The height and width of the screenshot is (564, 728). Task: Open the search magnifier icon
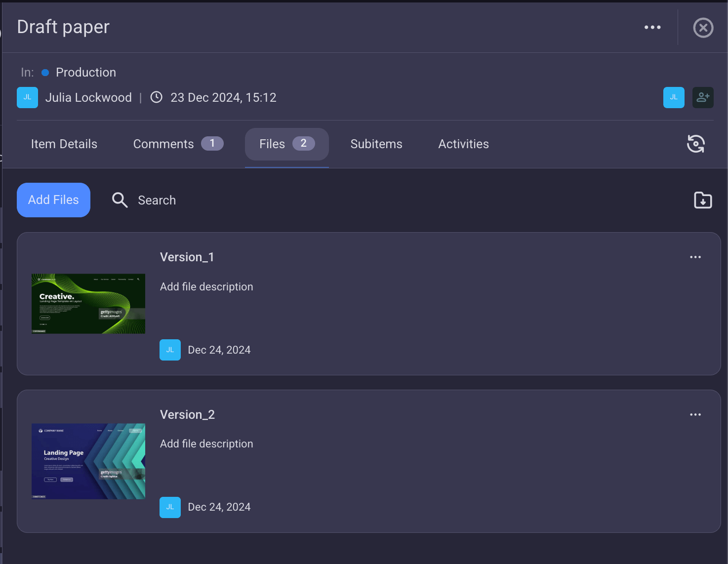[120, 200]
